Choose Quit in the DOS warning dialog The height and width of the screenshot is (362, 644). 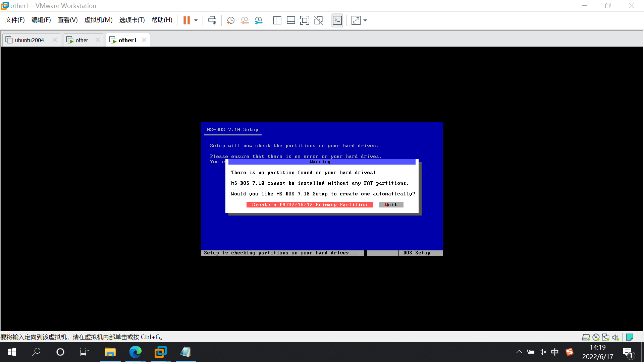(x=391, y=204)
